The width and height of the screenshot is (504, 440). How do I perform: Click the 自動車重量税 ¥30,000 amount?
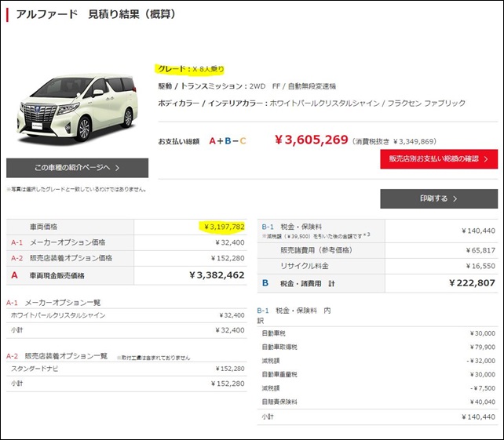tap(483, 374)
